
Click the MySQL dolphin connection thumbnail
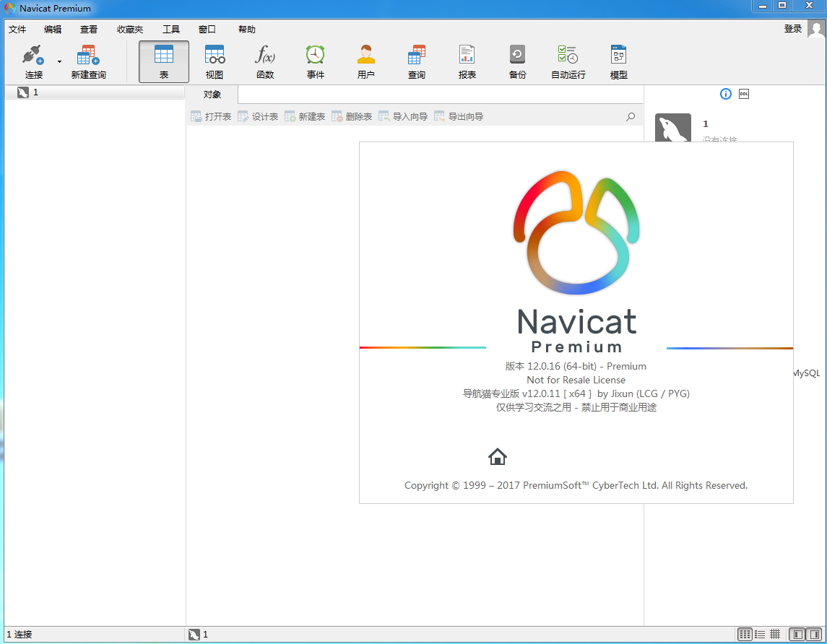coord(673,128)
